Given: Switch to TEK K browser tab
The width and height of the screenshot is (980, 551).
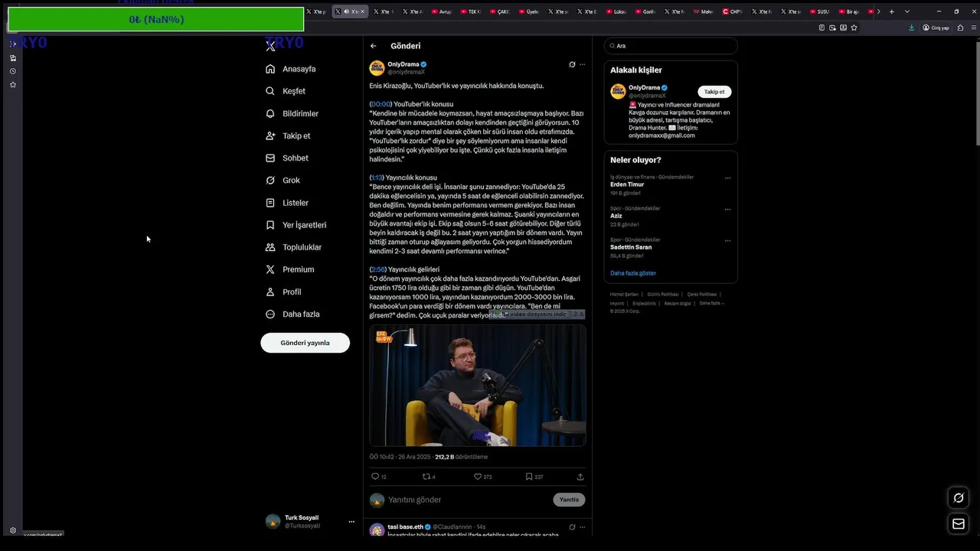Looking at the screenshot, I should point(471,11).
